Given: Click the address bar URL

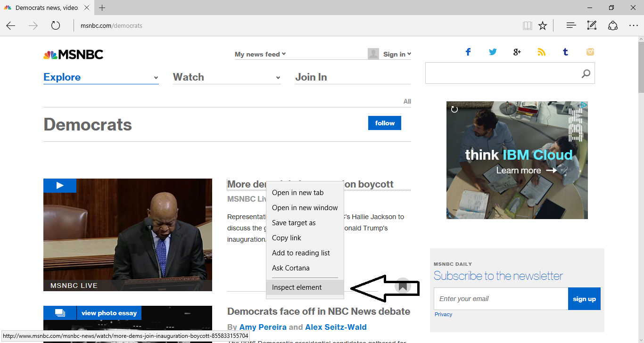Looking at the screenshot, I should point(111,25).
